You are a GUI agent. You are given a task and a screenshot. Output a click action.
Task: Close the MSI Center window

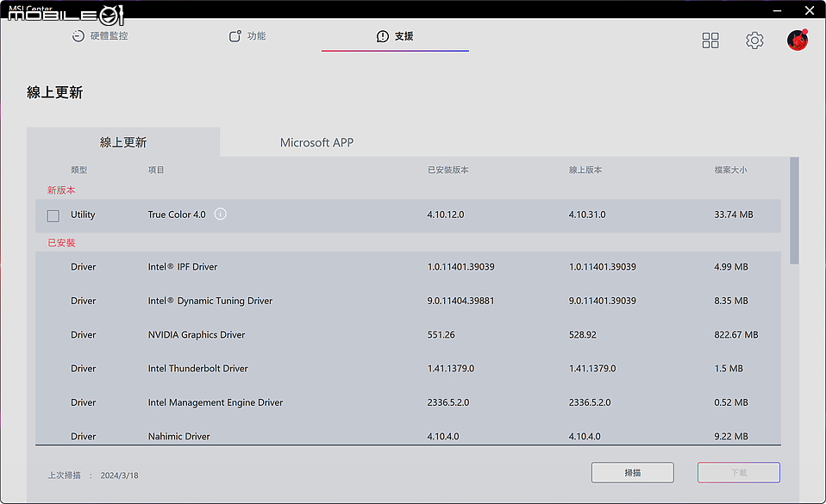[810, 10]
